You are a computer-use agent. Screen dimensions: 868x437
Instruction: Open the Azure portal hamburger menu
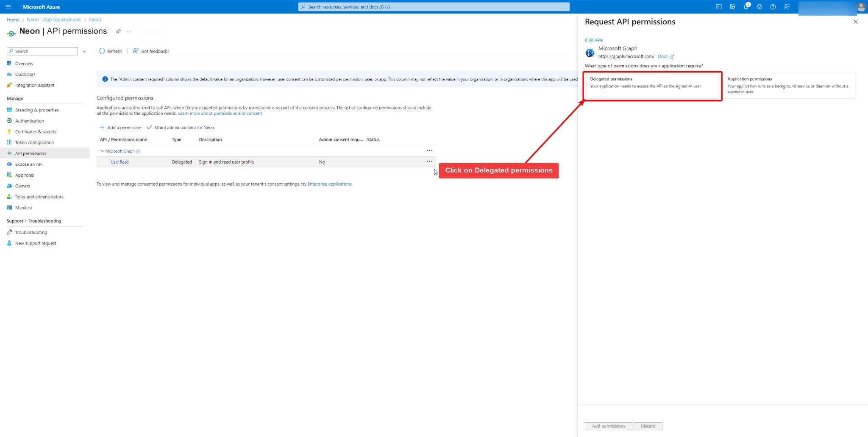click(x=8, y=7)
